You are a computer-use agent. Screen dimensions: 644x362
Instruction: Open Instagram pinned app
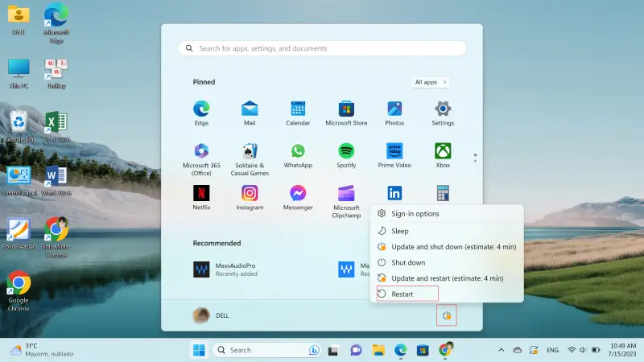[250, 198]
